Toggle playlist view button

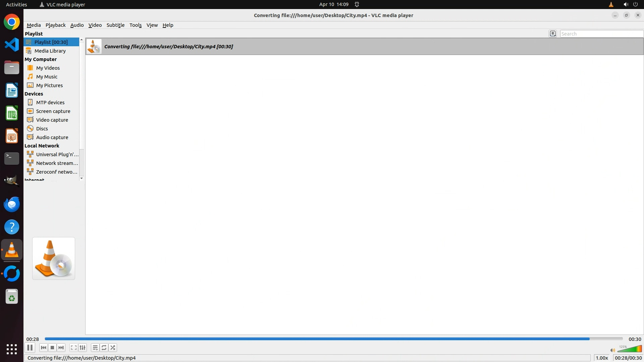95,348
